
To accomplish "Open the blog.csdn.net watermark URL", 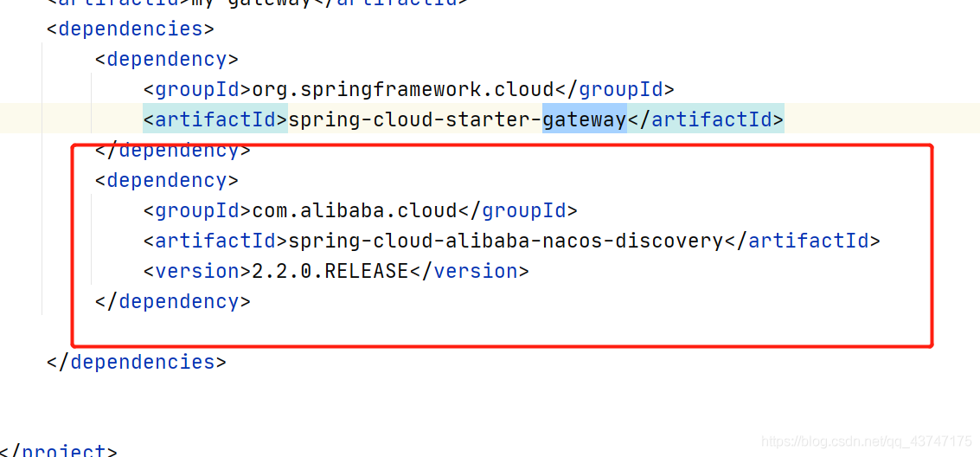I will (x=867, y=441).
